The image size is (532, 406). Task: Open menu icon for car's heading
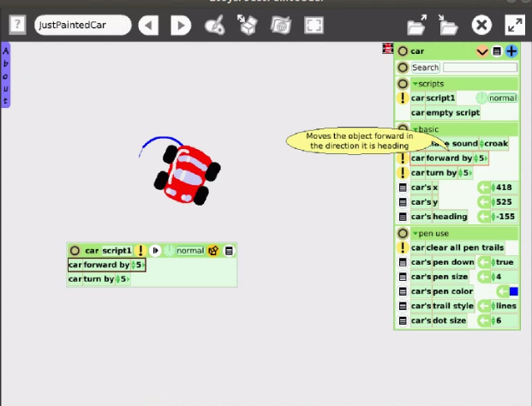click(403, 217)
